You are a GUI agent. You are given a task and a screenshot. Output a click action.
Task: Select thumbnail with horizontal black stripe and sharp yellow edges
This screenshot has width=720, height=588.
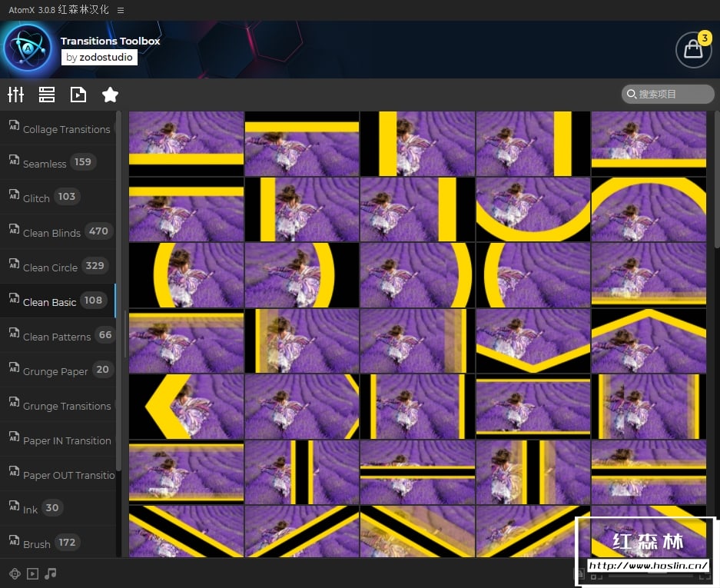[417, 472]
